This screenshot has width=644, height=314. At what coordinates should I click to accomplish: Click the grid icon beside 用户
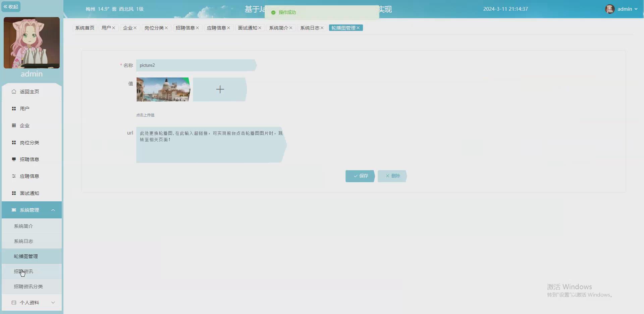[x=14, y=109]
